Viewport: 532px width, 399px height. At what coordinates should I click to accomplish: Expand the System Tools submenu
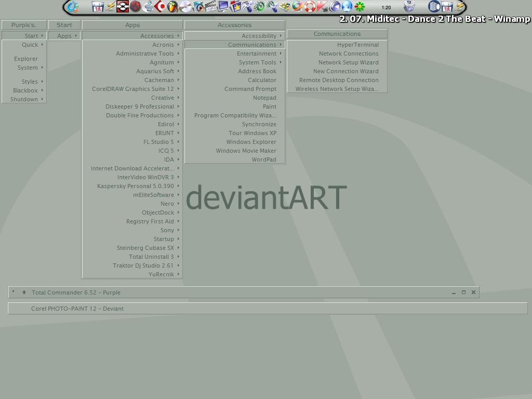pyautogui.click(x=234, y=62)
